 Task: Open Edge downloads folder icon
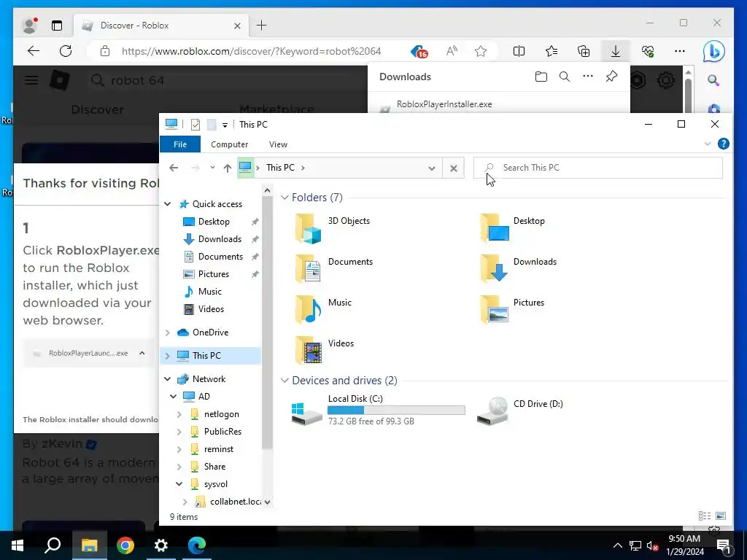coord(541,77)
